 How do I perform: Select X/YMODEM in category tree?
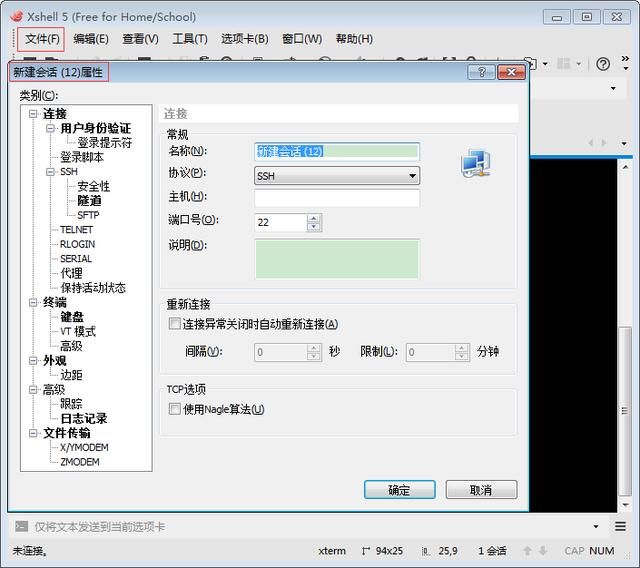pyautogui.click(x=84, y=448)
